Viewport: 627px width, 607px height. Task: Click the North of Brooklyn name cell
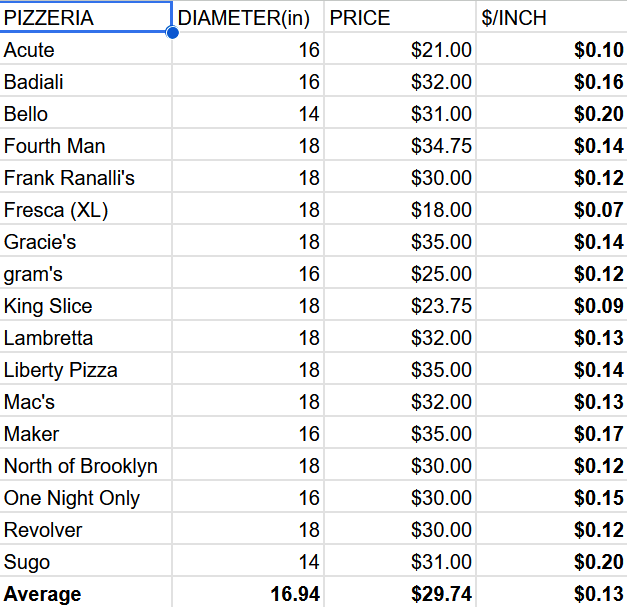(85, 466)
